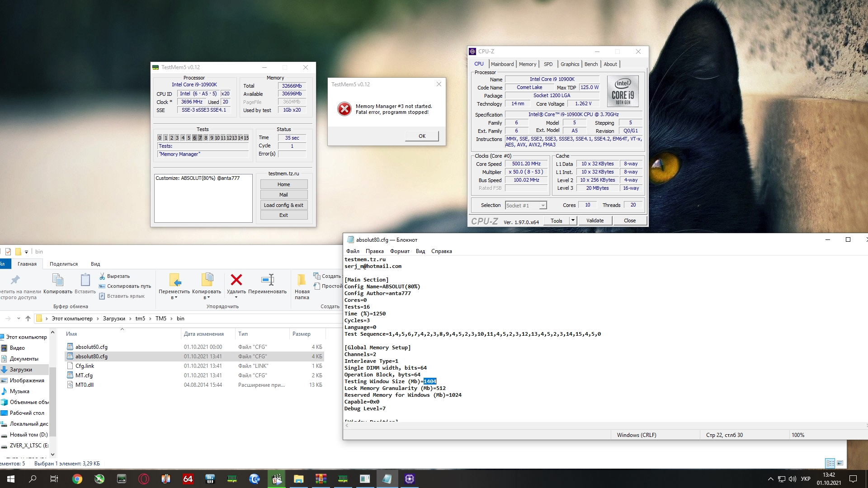Screen dimensions: 868x488
Task: Open the Формат menu in Notepad
Action: [x=400, y=251]
